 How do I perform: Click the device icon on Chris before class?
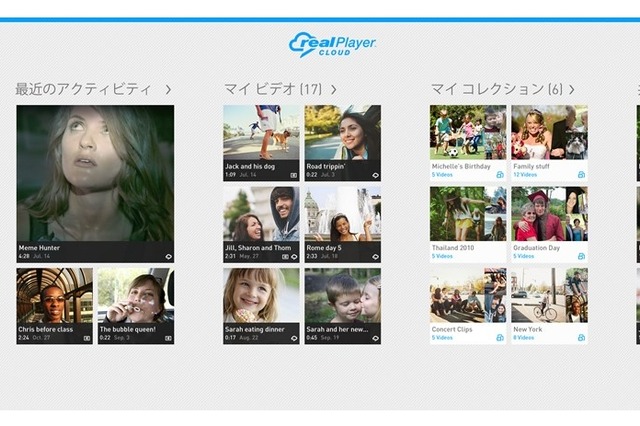coord(87,338)
